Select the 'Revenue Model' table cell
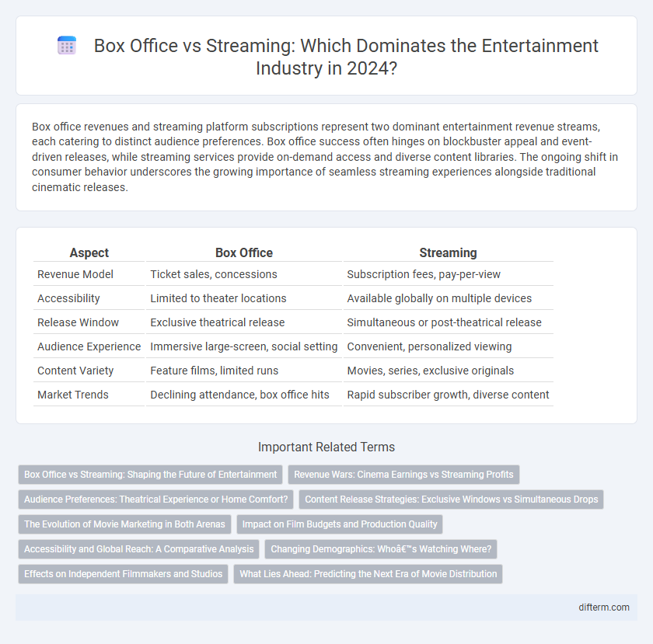Viewport: 653px width, 644px height. pos(89,274)
